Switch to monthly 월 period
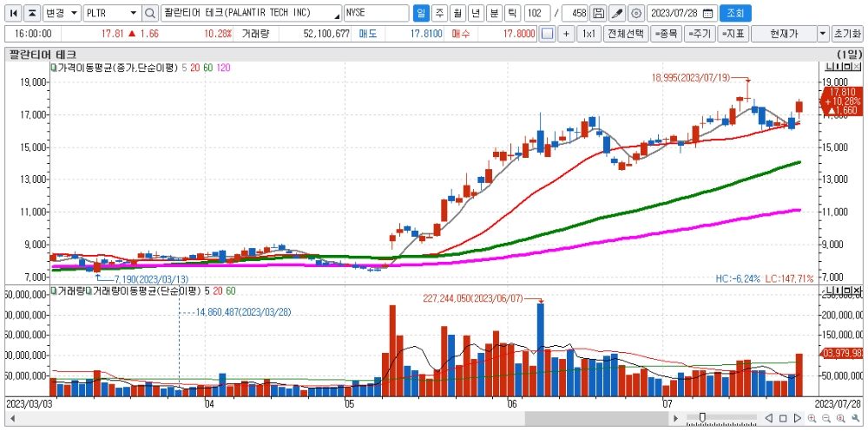Image resolution: width=868 pixels, height=431 pixels. (457, 13)
